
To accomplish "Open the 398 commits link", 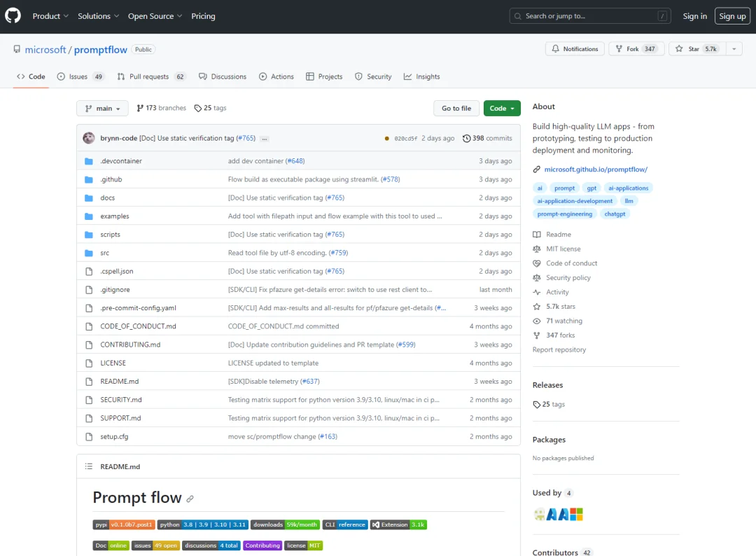I will tap(487, 139).
